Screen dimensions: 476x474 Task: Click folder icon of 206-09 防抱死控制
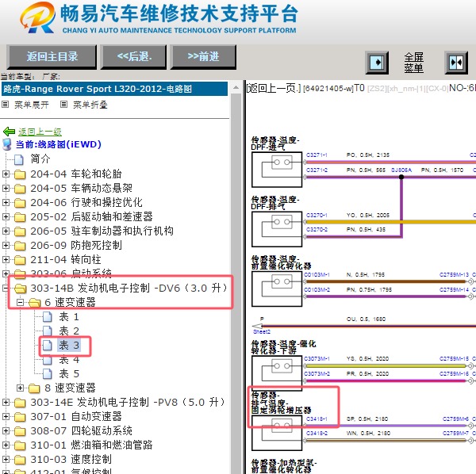(20, 246)
